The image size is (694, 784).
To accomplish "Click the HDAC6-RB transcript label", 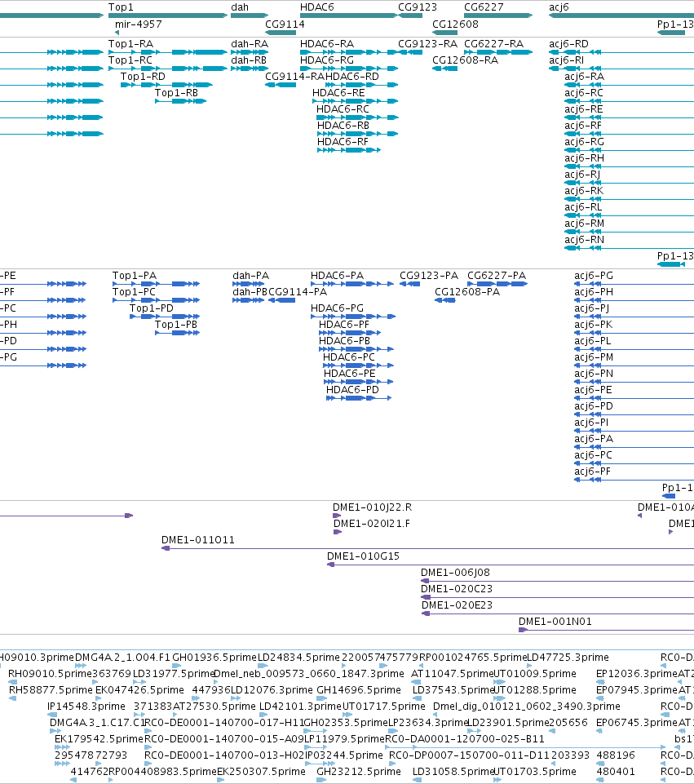I will [343, 126].
